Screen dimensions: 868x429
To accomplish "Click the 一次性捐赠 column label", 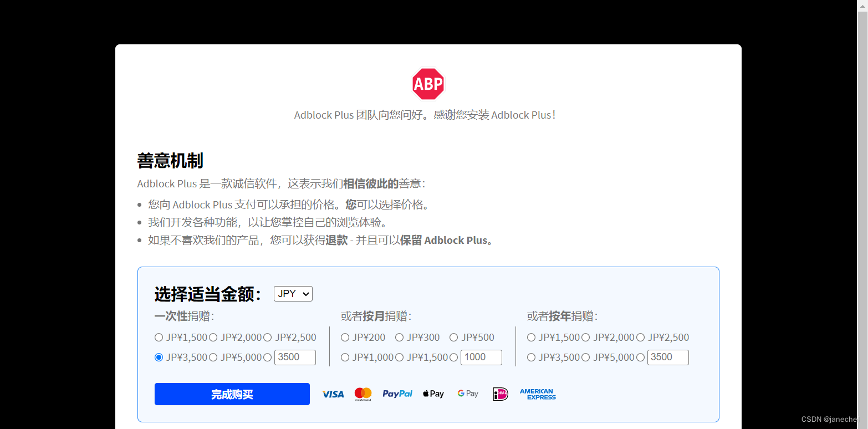I will coord(185,316).
